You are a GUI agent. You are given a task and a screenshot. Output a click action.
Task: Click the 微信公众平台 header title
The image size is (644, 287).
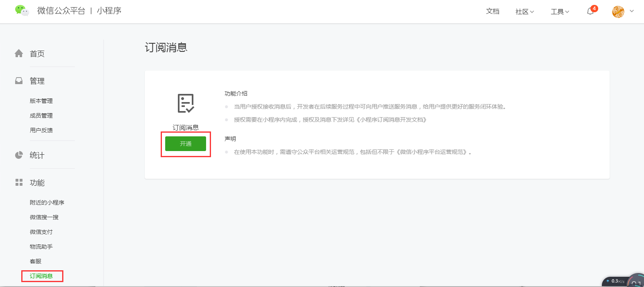pos(61,11)
